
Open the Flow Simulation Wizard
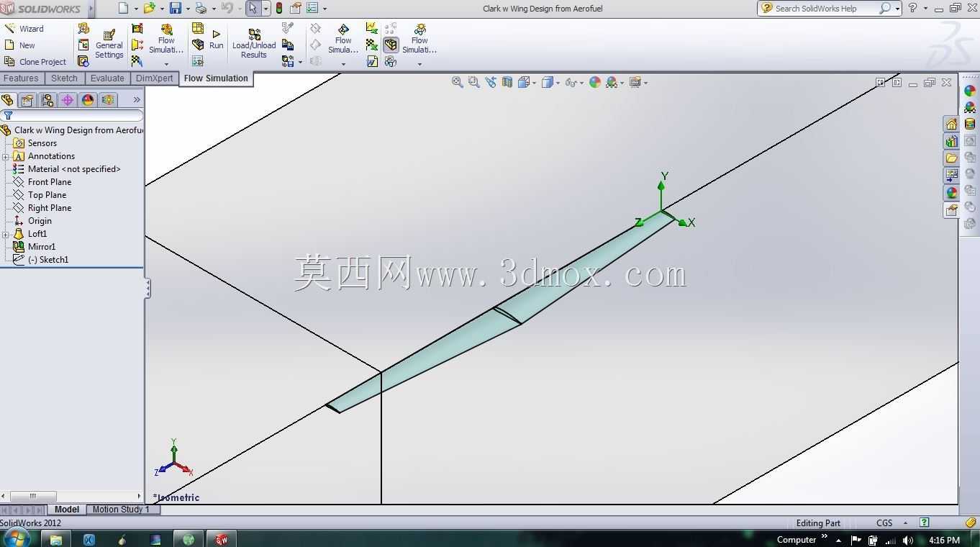[x=24, y=29]
